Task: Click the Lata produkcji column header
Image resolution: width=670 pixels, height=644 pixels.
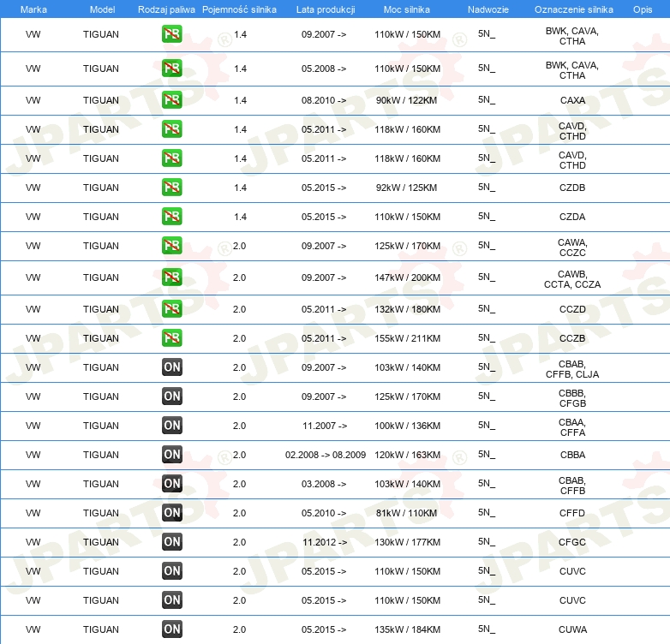Action: 326,9
